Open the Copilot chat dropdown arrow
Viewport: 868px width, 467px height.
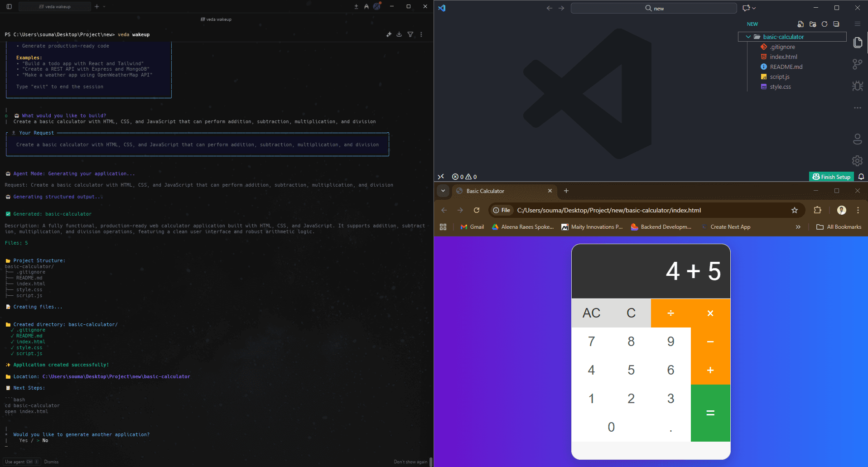(754, 8)
